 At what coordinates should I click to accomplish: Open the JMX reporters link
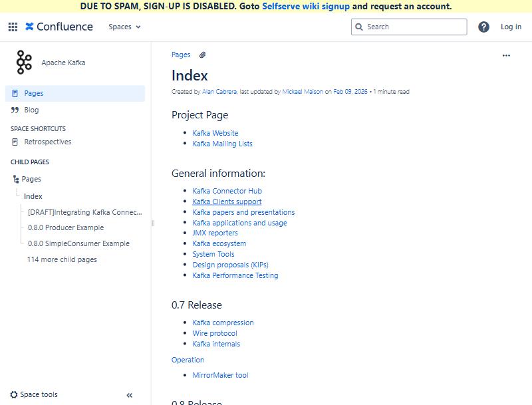tap(215, 233)
